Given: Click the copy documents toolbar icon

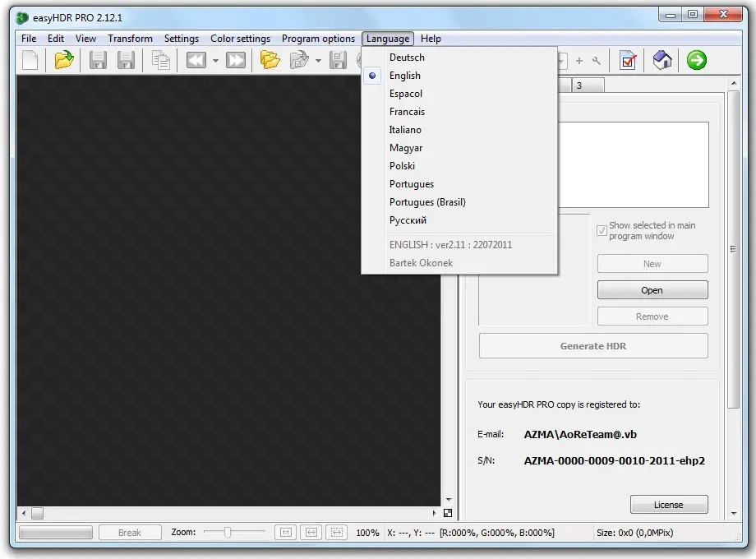Looking at the screenshot, I should coord(160,60).
